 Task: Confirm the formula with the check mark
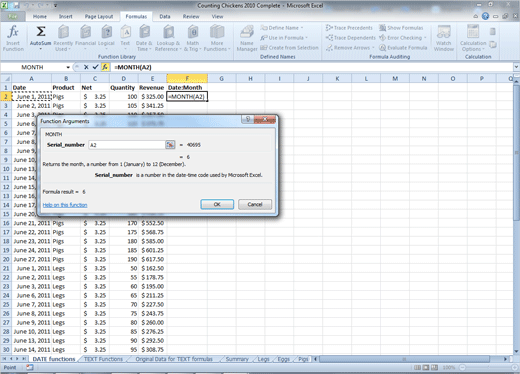pyautogui.click(x=95, y=67)
